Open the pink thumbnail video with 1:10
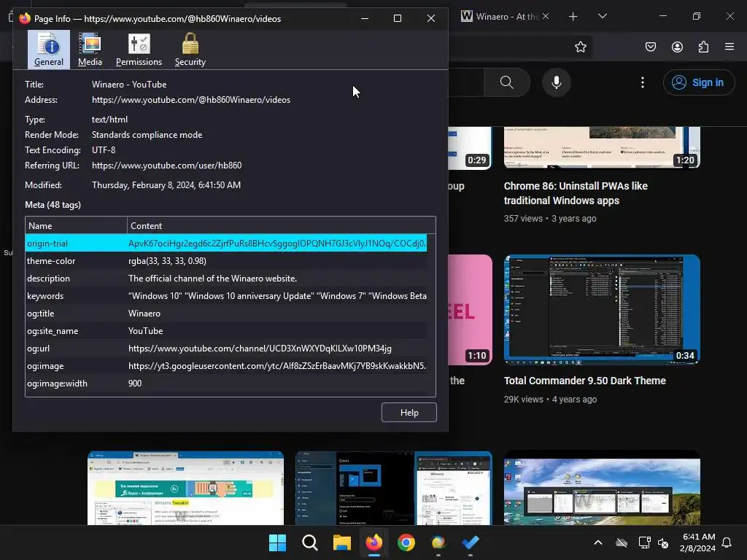Viewport: 747px width, 560px height. [x=471, y=309]
